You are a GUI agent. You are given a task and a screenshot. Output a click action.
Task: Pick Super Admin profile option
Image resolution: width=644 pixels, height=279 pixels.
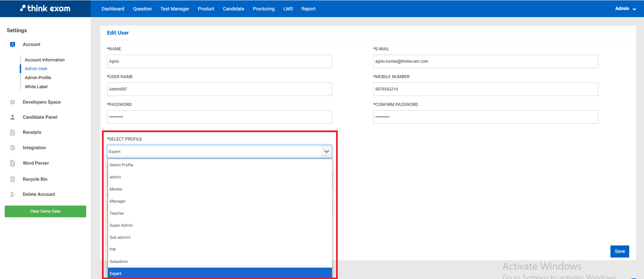point(121,225)
